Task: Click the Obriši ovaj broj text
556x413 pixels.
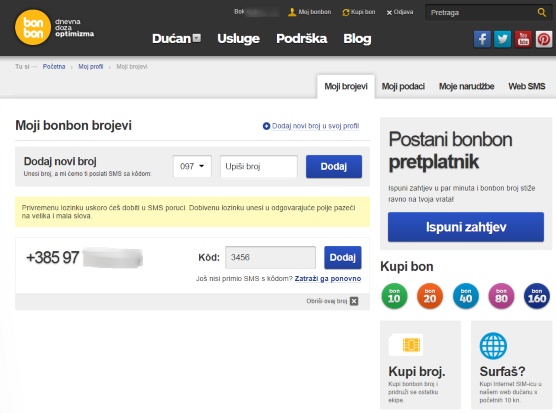Action: tap(327, 301)
